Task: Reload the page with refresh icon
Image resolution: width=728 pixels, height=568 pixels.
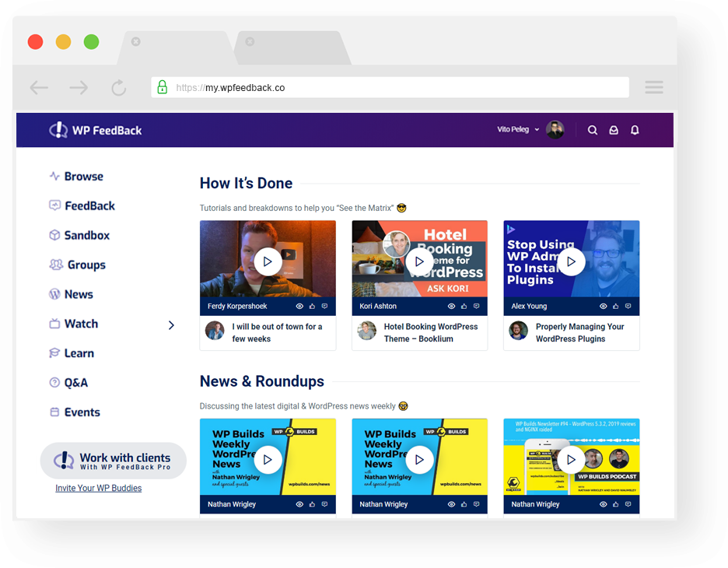Action: [118, 87]
